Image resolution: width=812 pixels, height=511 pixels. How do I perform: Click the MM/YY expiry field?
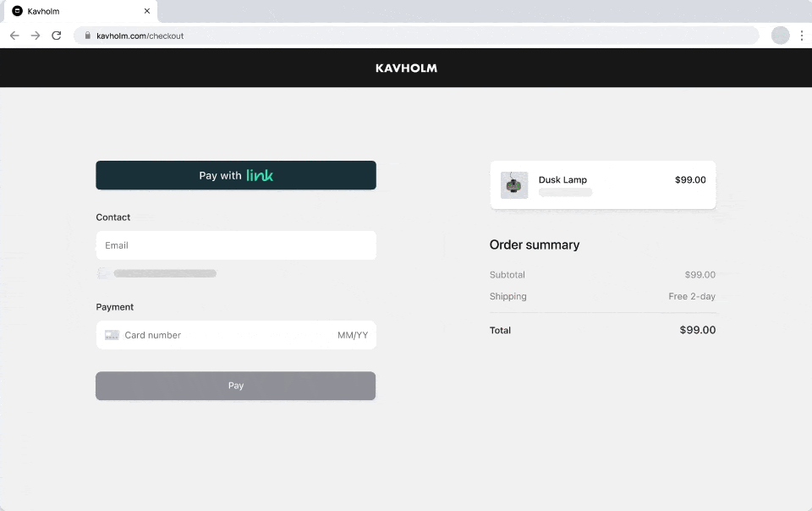point(353,335)
